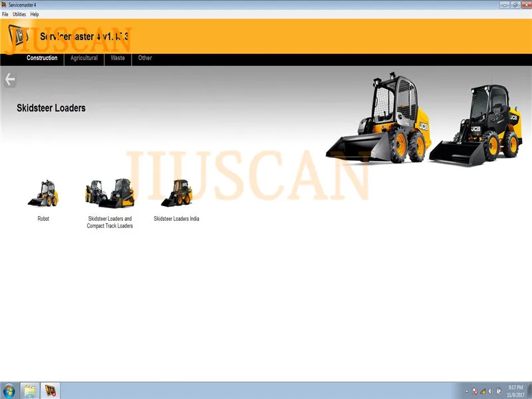This screenshot has width=532, height=399.
Task: Select the Other tab
Action: (145, 59)
